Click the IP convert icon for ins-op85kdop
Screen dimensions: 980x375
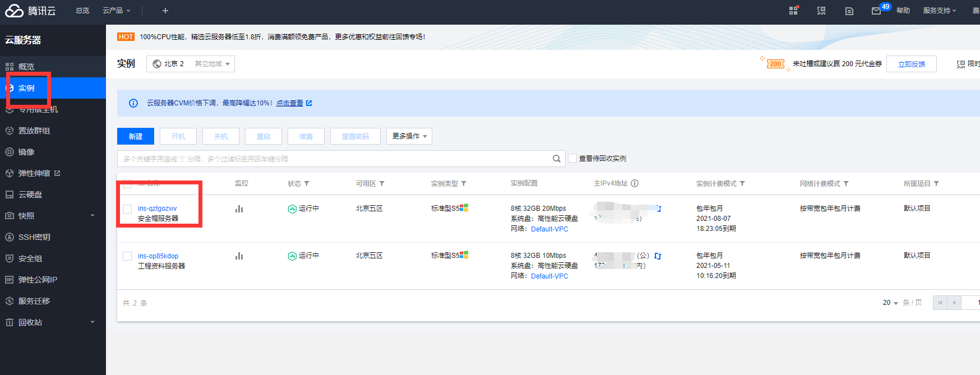[658, 256]
